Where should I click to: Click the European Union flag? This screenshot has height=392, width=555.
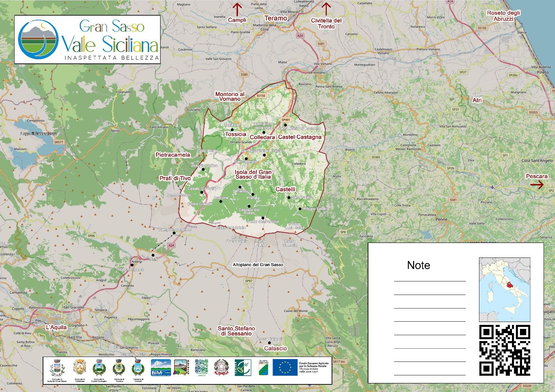(285, 368)
